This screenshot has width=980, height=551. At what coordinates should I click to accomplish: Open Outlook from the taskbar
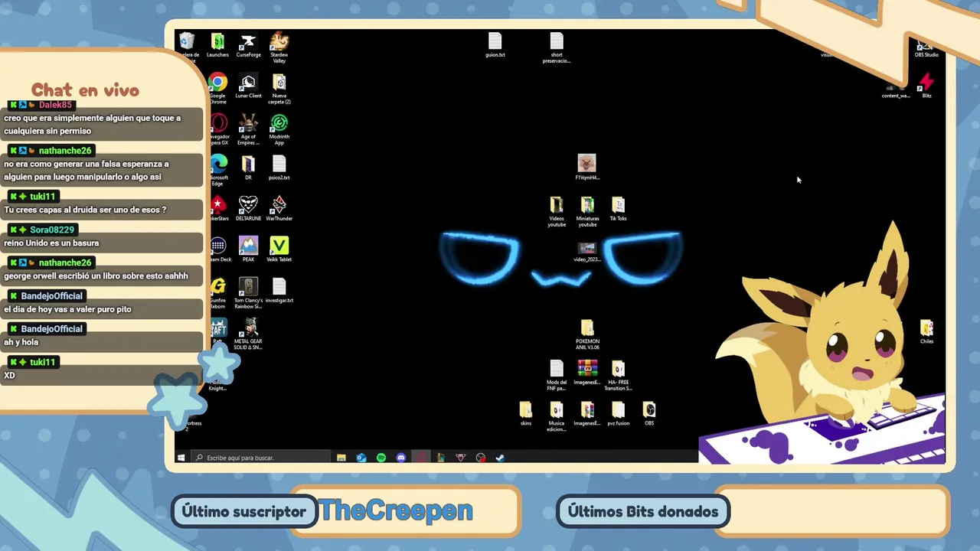pyautogui.click(x=361, y=458)
